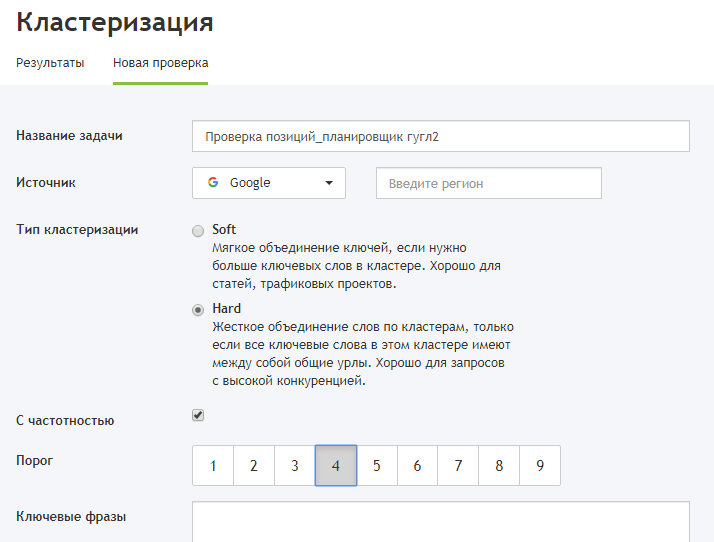The height and width of the screenshot is (542, 714).
Task: Choose threshold value 3
Action: pyautogui.click(x=295, y=466)
